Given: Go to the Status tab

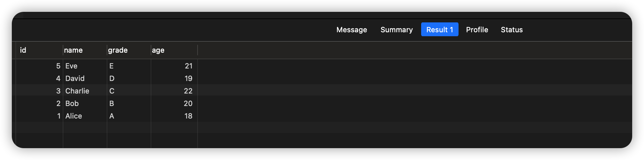Looking at the screenshot, I should click(x=511, y=30).
